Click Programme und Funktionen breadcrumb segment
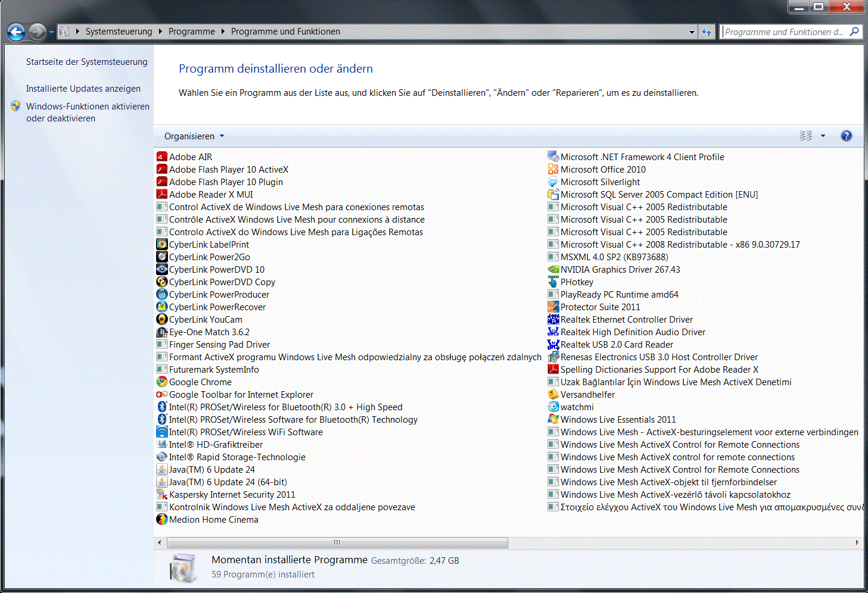The image size is (868, 593). point(285,31)
